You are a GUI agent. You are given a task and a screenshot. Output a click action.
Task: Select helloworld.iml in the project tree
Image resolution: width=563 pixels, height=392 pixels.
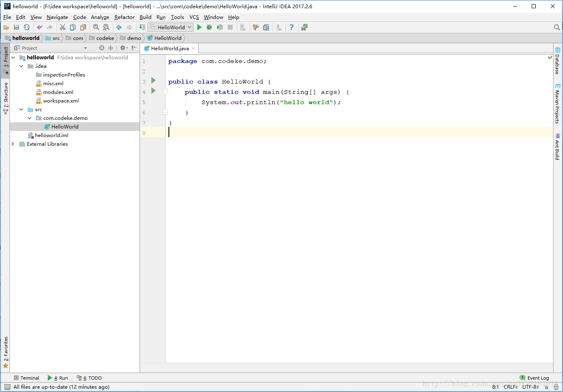(51, 135)
